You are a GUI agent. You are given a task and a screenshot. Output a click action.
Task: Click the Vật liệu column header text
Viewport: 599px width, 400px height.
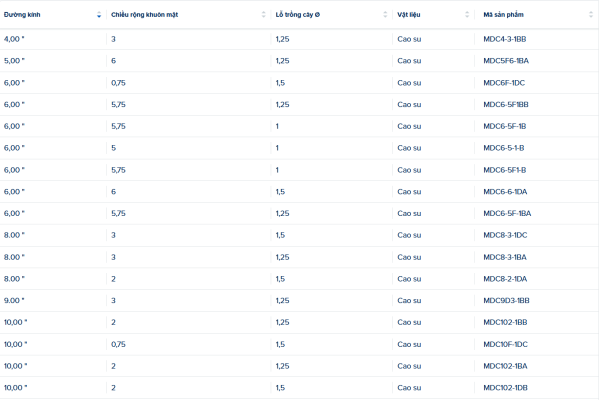[x=409, y=15]
